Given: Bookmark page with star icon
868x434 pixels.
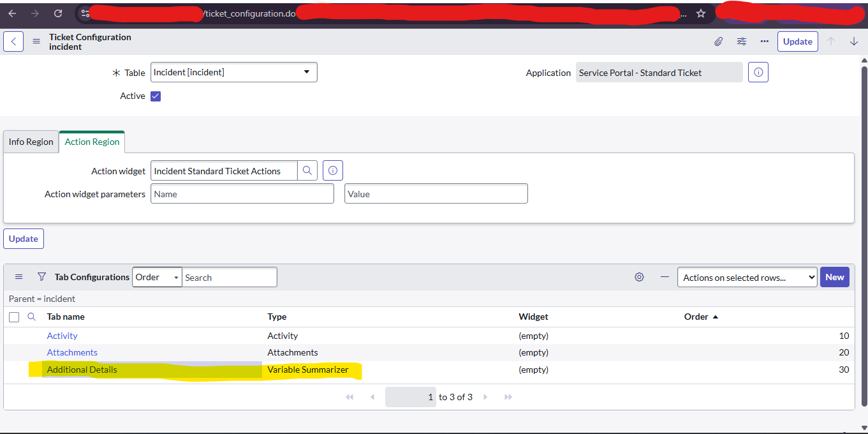Looking at the screenshot, I should pyautogui.click(x=701, y=13).
